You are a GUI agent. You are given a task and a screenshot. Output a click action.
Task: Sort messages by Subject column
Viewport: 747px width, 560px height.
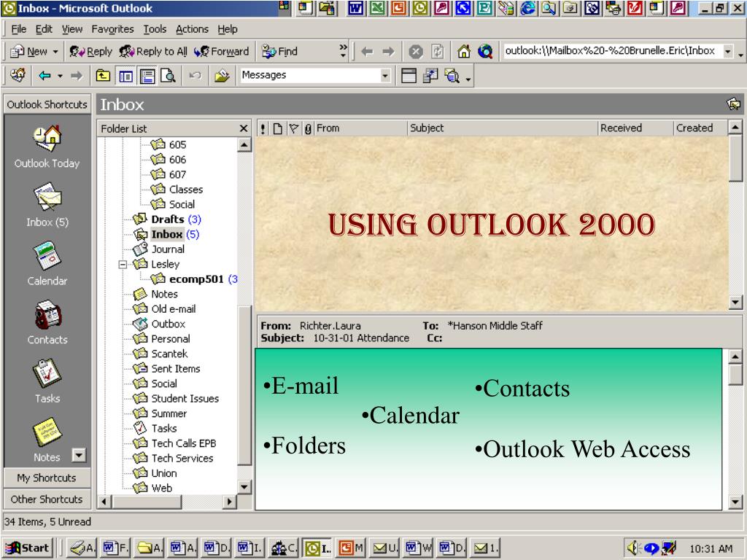503,128
